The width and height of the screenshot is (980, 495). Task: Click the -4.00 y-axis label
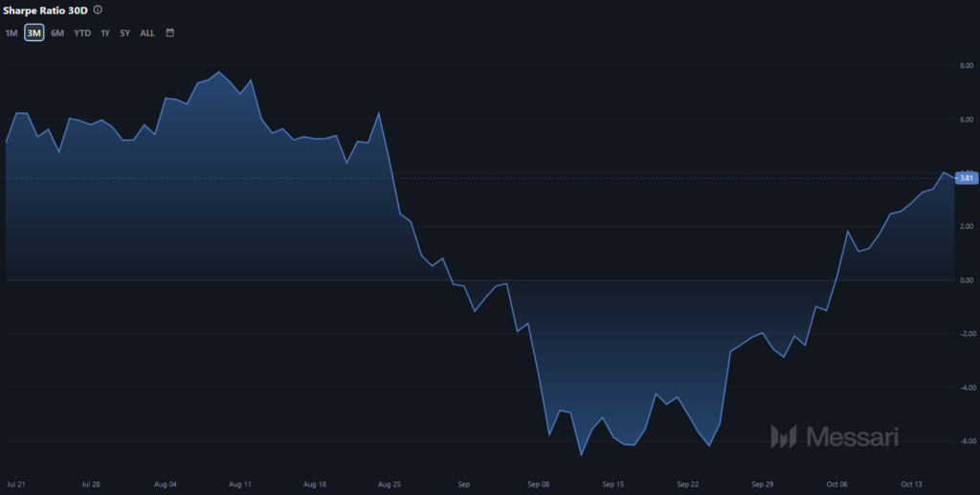click(967, 388)
